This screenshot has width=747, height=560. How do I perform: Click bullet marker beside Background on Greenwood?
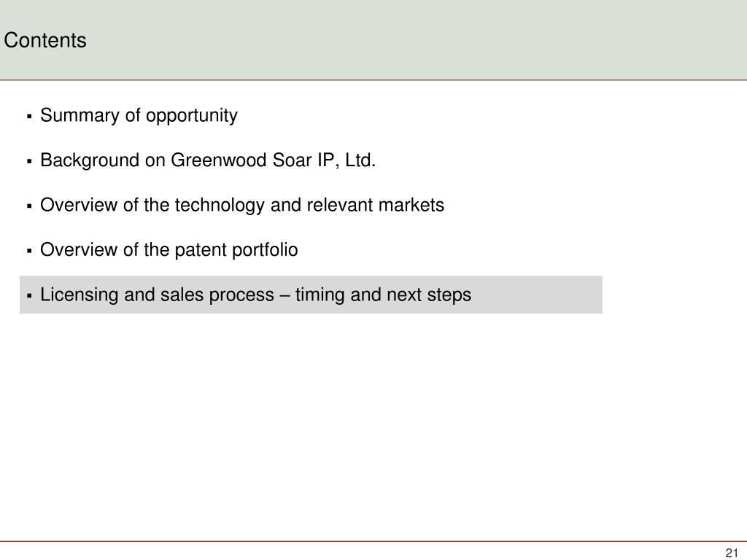(29, 161)
